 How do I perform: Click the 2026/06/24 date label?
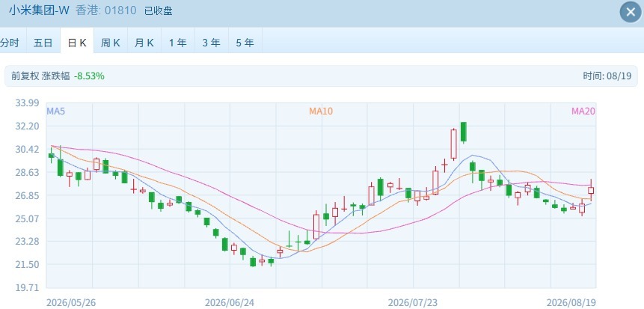coord(230,303)
